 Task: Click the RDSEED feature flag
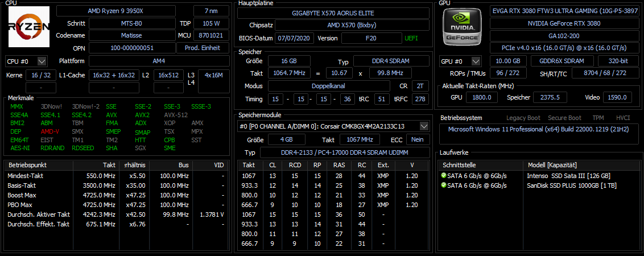tap(82, 148)
